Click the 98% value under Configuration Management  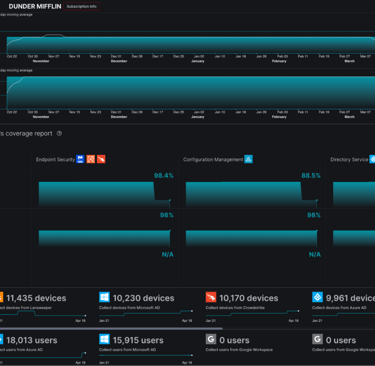tap(314, 215)
